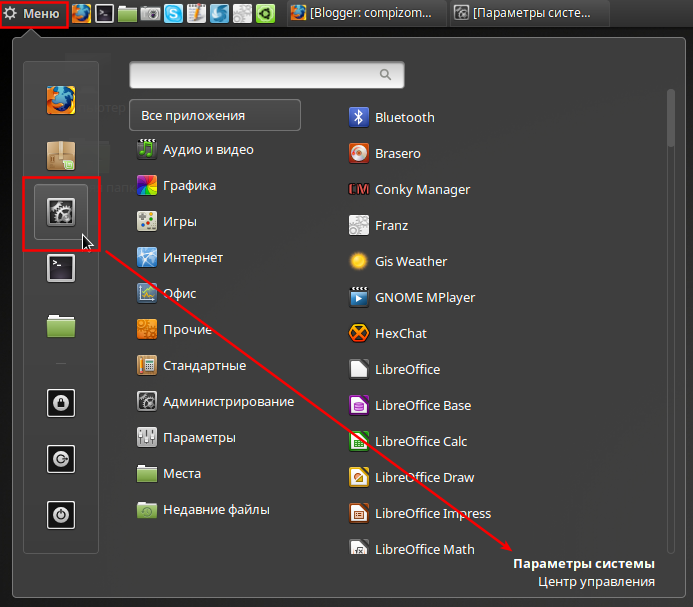Open the file manager folder in sidebar

61,326
